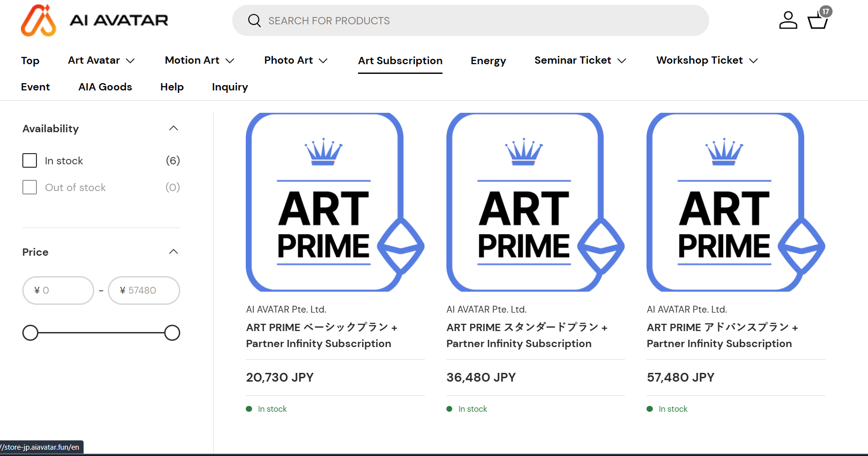Viewport: 868px width, 456px height.
Task: Go to the Top menu item
Action: coord(30,61)
